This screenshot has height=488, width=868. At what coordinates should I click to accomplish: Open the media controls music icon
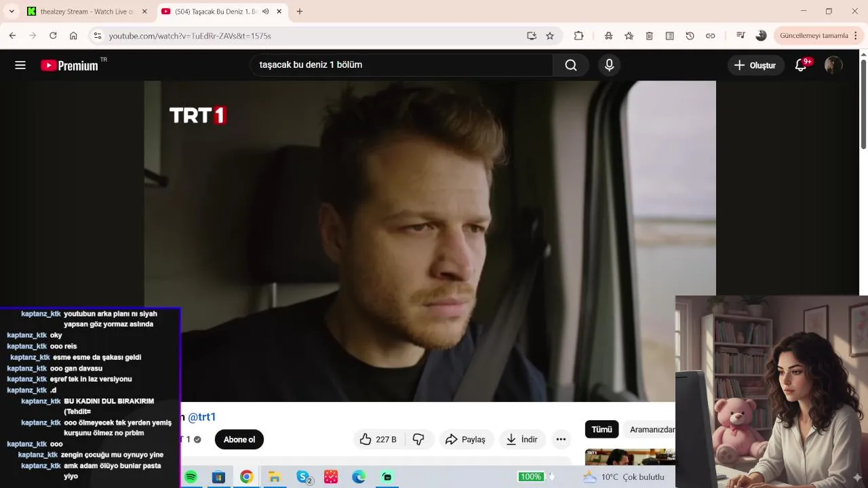[x=741, y=36]
